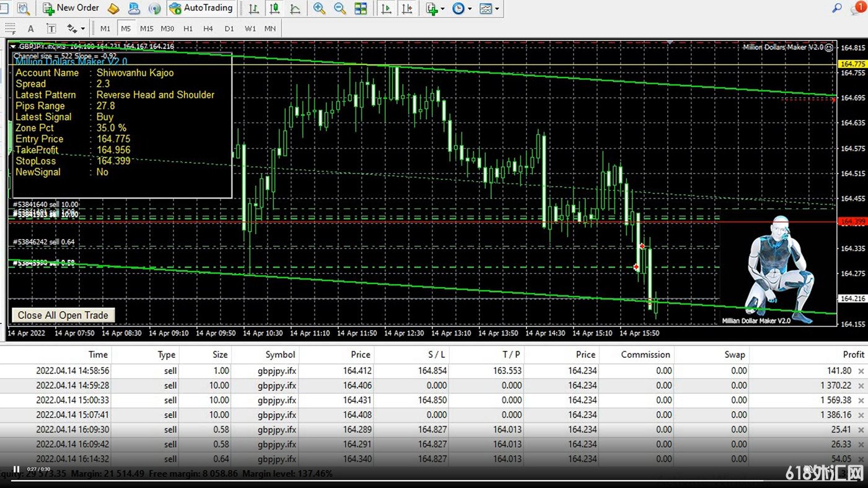Switch to M1 timeframe
The image size is (868, 488).
tap(105, 29)
